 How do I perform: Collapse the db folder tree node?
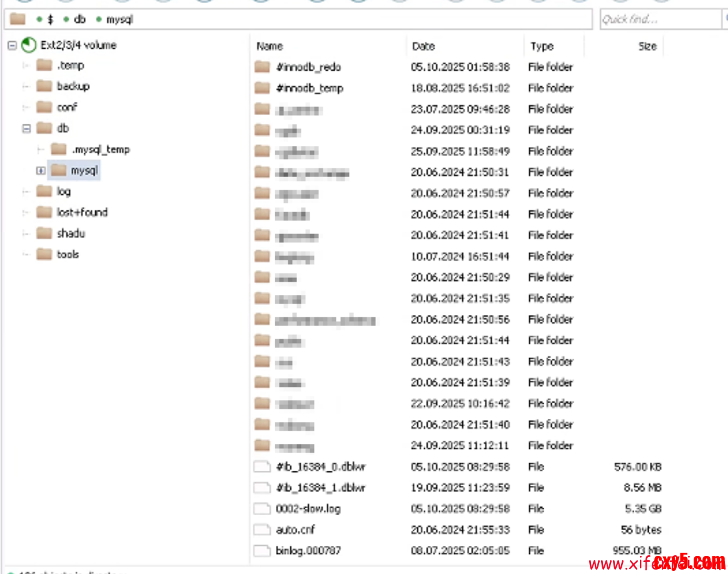tap(26, 128)
